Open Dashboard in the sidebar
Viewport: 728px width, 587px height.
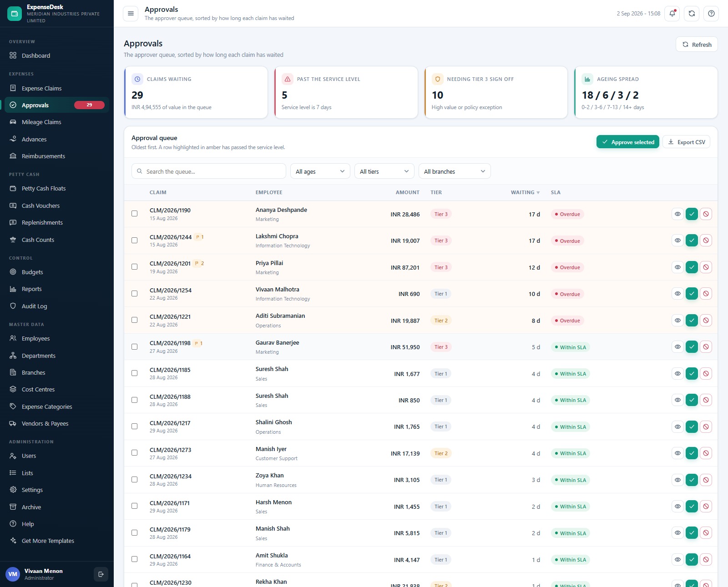click(x=57, y=55)
